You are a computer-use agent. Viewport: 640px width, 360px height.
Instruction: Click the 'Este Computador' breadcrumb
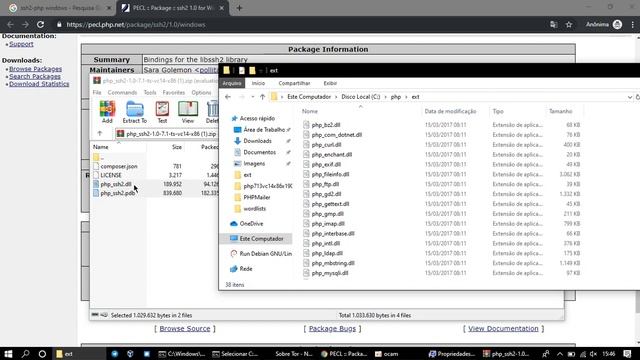tap(309, 97)
